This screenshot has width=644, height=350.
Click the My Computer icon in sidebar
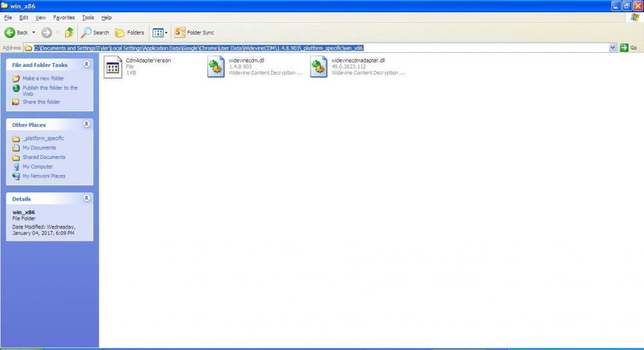16,167
